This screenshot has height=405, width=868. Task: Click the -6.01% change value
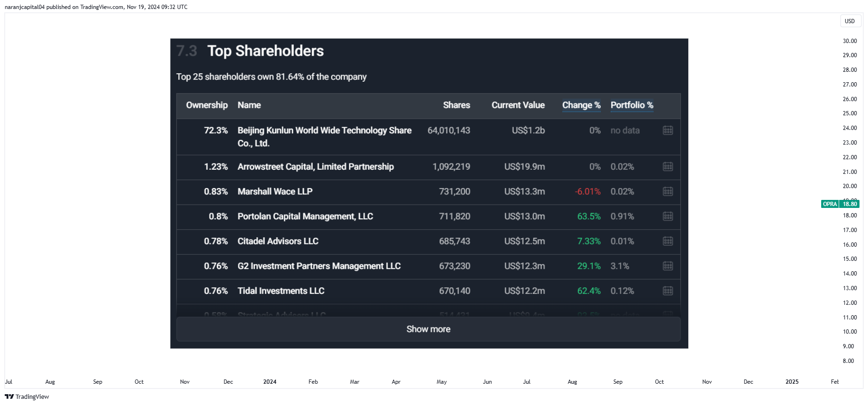tap(587, 191)
